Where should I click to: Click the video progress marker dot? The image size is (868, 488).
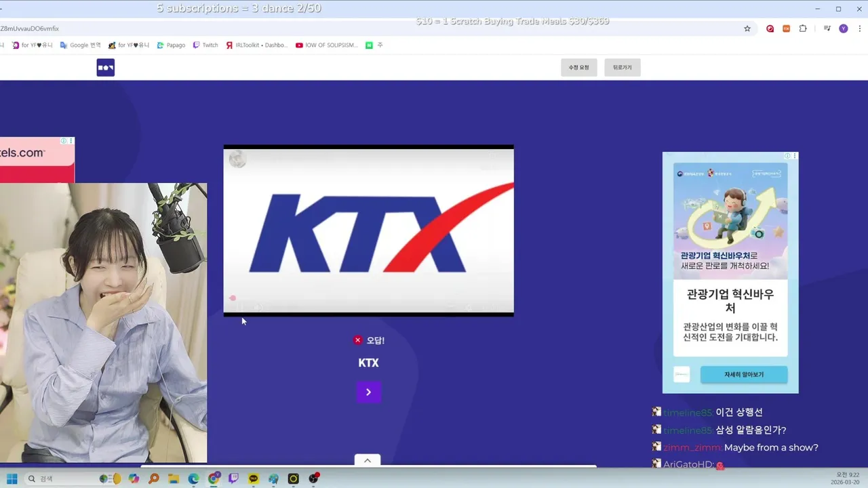(233, 298)
